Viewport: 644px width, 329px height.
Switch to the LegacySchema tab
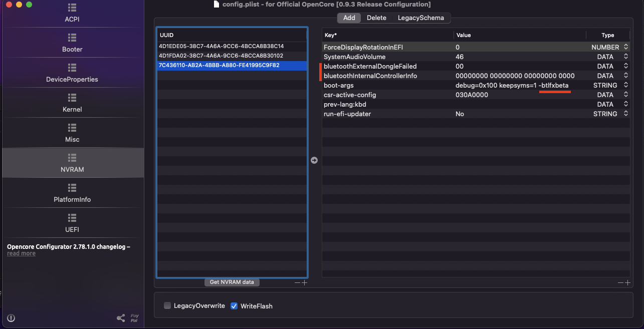coord(420,18)
